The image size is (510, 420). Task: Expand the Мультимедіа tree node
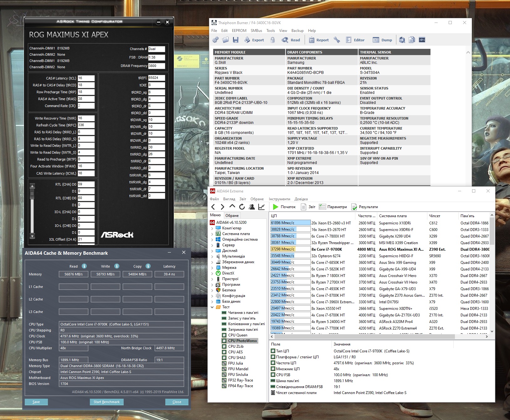pos(212,256)
